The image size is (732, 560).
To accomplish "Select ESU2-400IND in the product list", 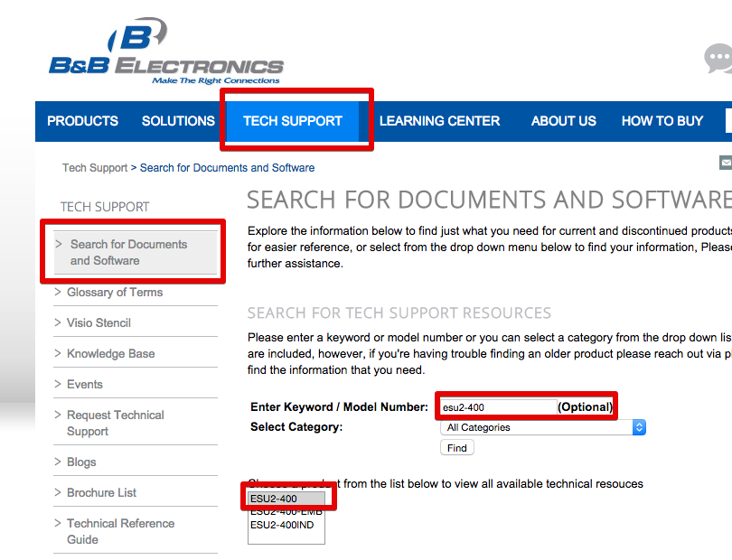I will 286,525.
